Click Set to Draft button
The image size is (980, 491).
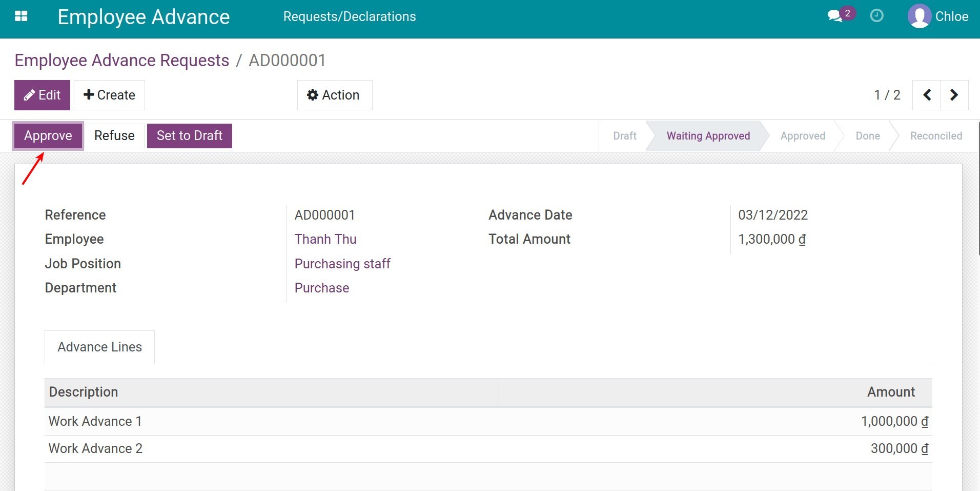(x=189, y=136)
